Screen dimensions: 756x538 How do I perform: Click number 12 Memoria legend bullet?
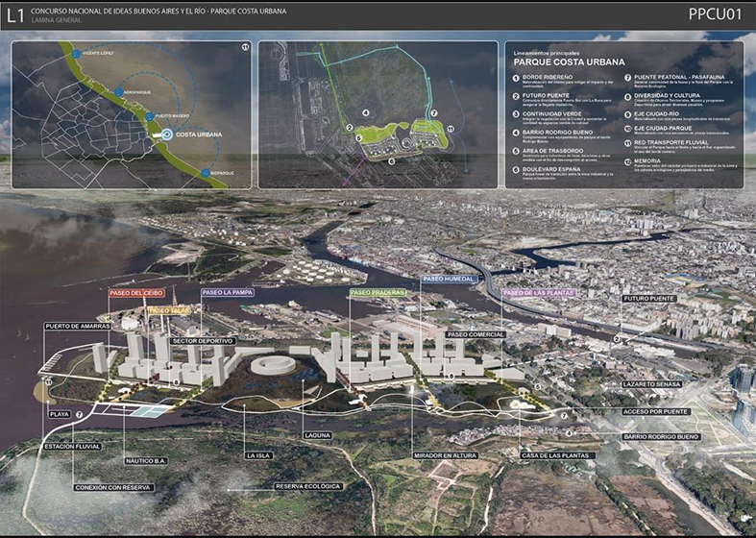tap(627, 161)
